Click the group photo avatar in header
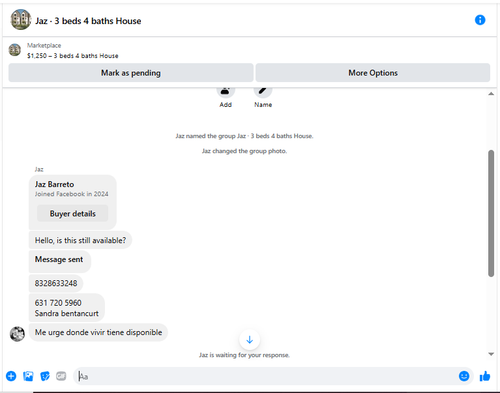Screen dimensions: 500x393 tap(21, 20)
